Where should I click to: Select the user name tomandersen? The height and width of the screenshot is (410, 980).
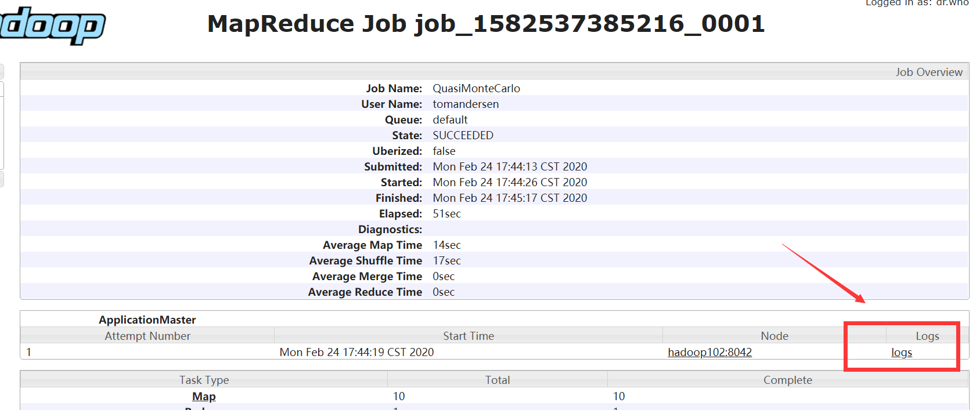(x=466, y=104)
